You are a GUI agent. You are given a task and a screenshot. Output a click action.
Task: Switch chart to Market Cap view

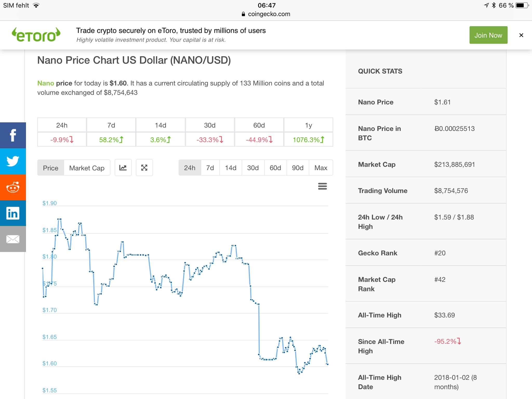87,168
